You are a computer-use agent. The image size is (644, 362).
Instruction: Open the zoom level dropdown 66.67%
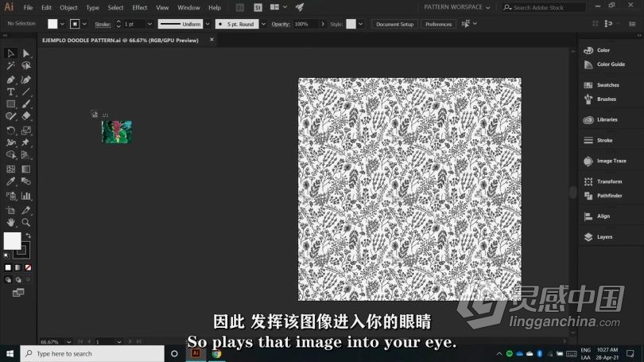click(69, 342)
